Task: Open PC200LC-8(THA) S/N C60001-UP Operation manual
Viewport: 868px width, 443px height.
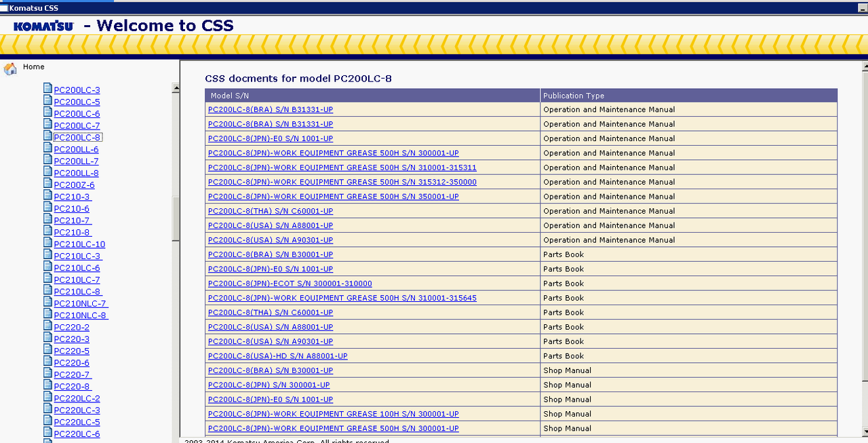Action: [271, 211]
